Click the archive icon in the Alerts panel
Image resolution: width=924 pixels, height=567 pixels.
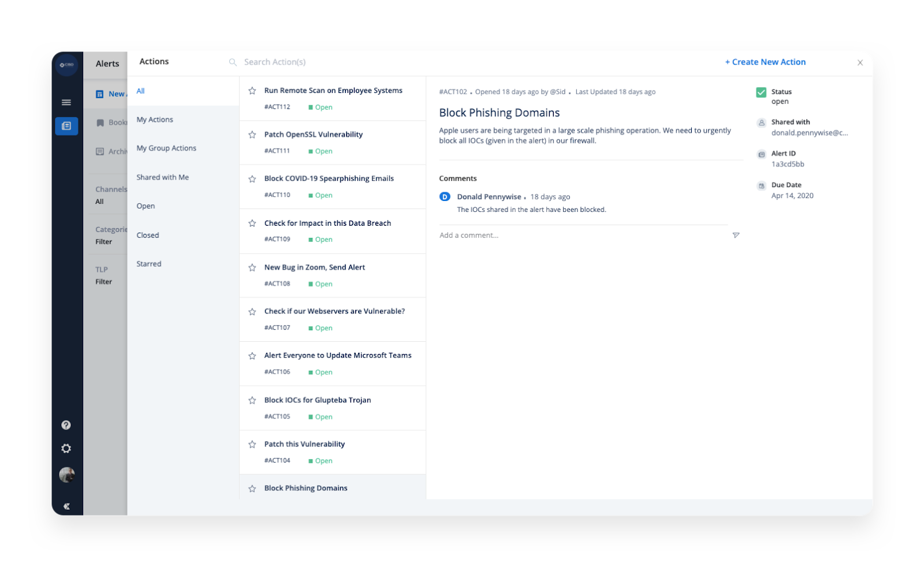pos(100,152)
